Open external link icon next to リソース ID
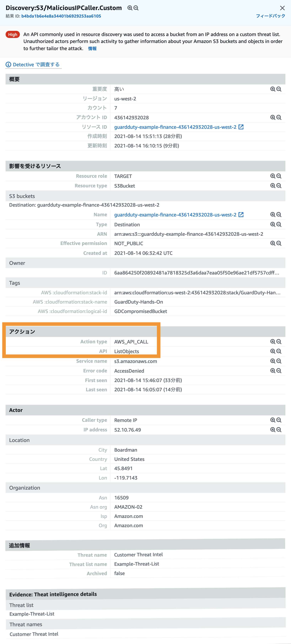Viewport: 291px width, 644px height. pyautogui.click(x=241, y=127)
